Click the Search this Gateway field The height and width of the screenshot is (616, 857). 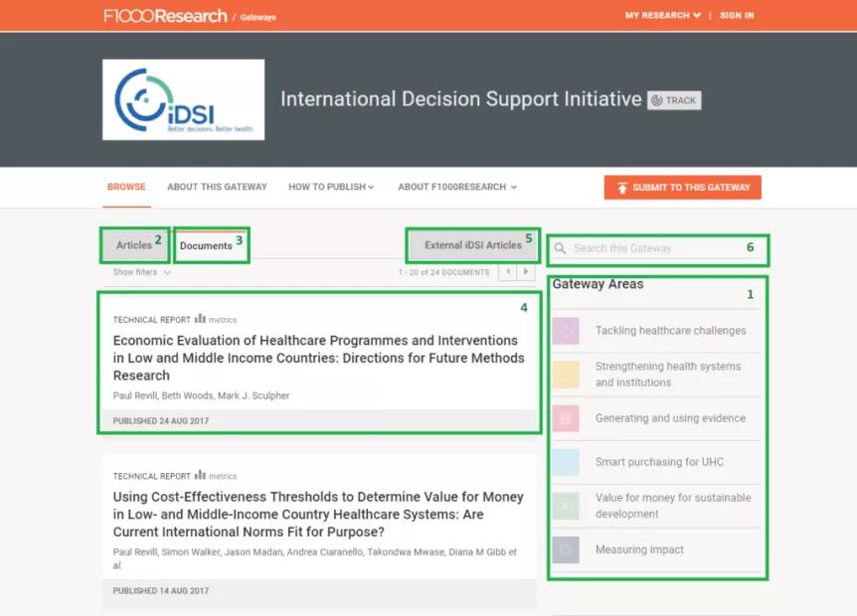[658, 248]
